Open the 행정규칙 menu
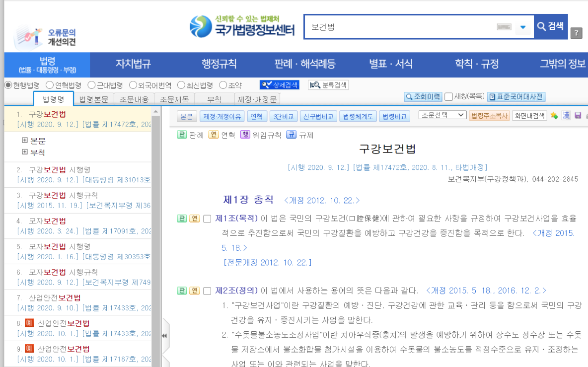588x367 pixels. [219, 64]
